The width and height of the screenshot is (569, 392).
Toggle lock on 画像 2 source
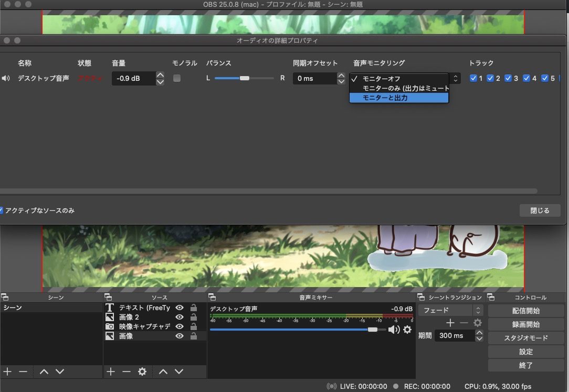tap(194, 317)
